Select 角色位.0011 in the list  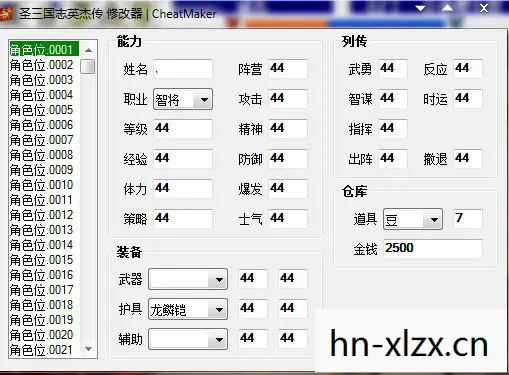pyautogui.click(x=44, y=200)
